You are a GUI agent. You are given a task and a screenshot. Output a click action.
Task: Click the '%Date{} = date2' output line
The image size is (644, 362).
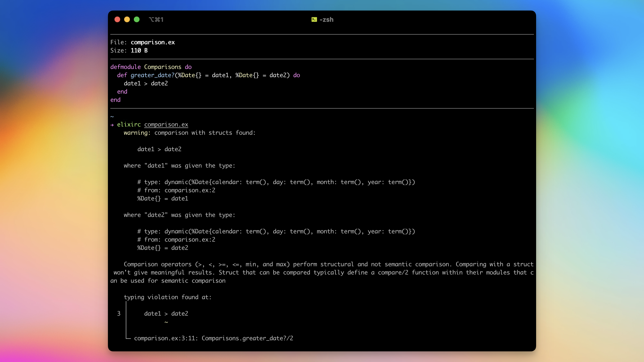[163, 248]
